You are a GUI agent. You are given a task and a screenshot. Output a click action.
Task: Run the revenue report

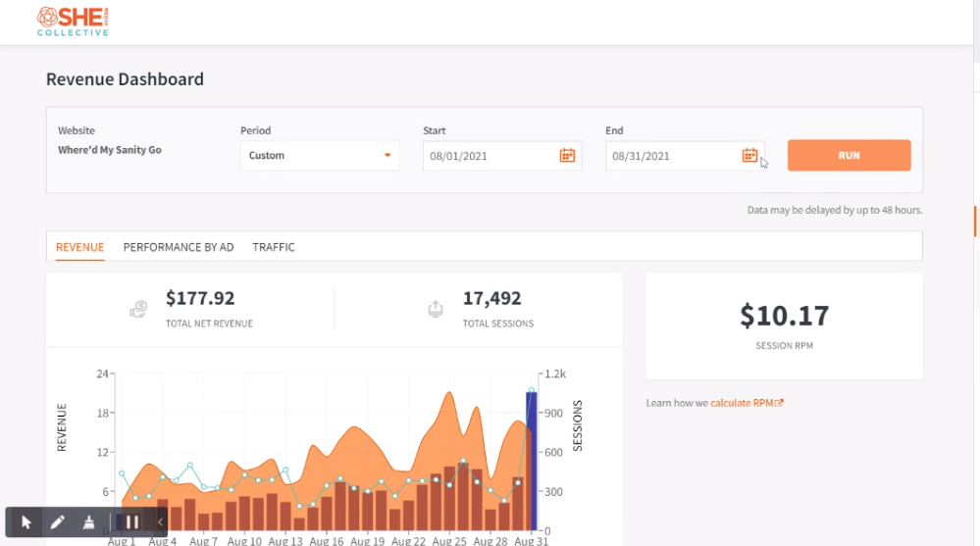coord(849,156)
